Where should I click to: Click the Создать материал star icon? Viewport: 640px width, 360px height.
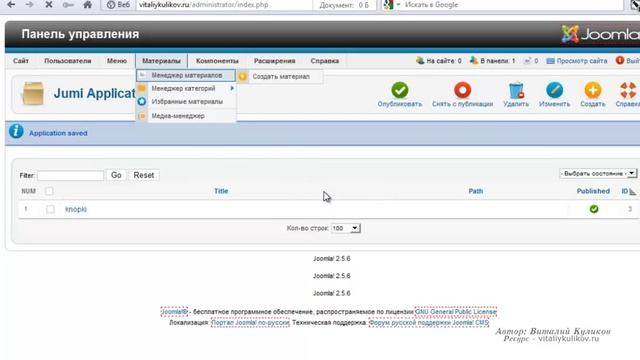pyautogui.click(x=243, y=76)
